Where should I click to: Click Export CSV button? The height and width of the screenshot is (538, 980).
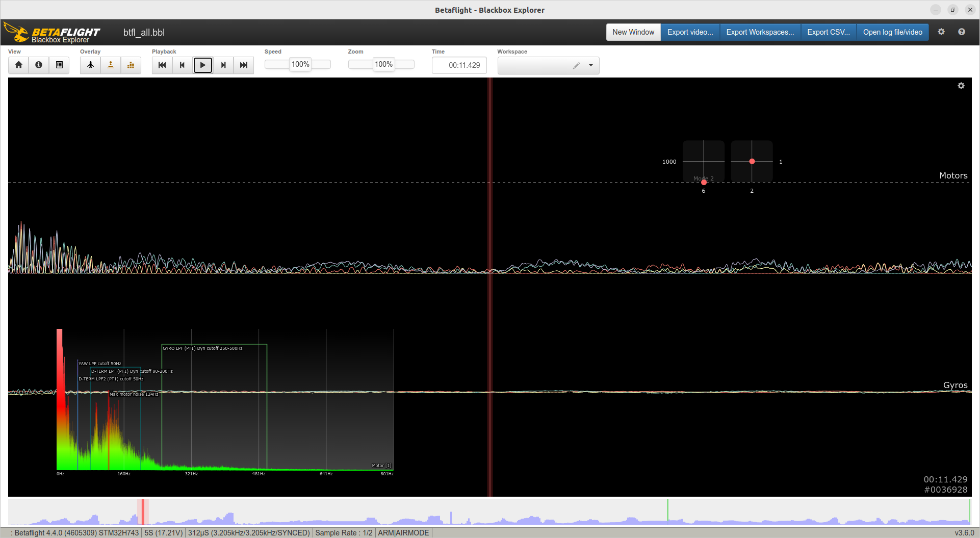829,32
